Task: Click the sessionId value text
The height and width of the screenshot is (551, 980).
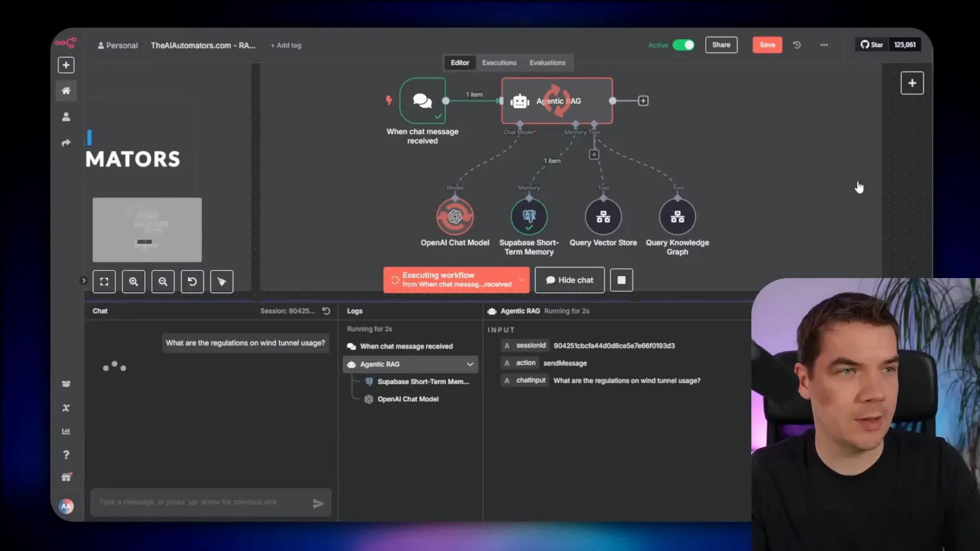Action: pyautogui.click(x=614, y=346)
